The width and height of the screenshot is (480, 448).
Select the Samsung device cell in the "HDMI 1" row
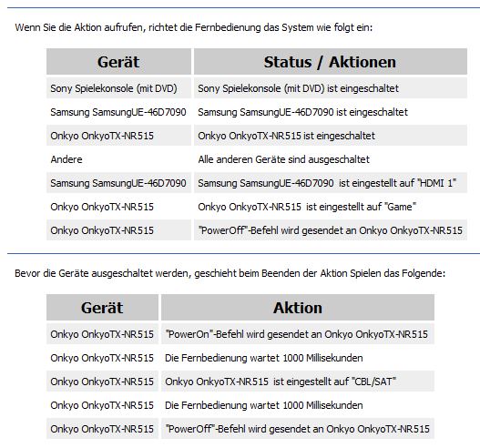[118, 183]
